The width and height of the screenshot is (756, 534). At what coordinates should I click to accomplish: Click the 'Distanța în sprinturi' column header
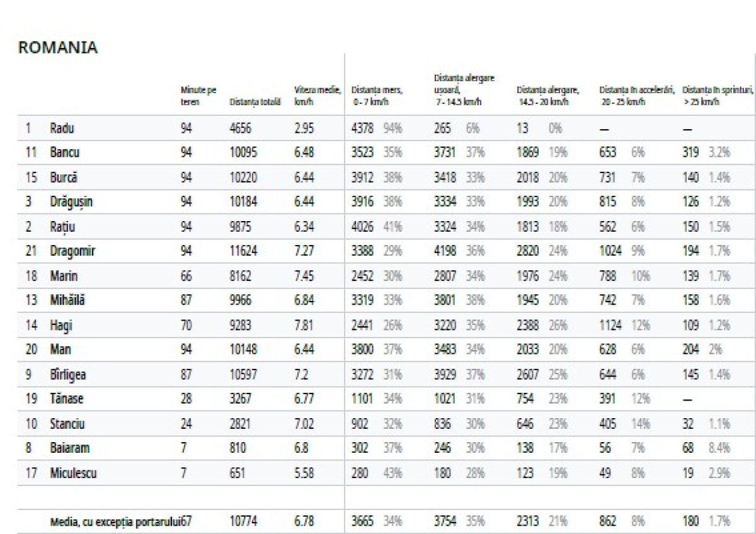point(718,96)
